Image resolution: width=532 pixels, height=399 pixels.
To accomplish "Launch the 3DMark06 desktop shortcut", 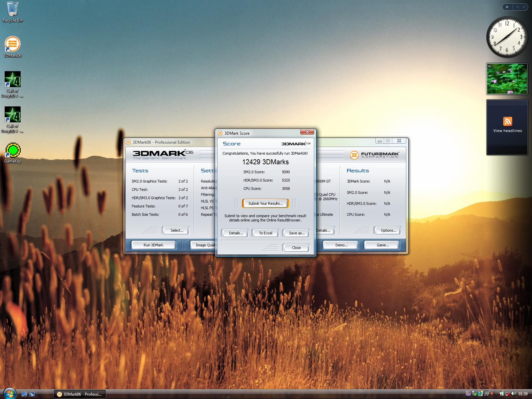I will (x=12, y=47).
